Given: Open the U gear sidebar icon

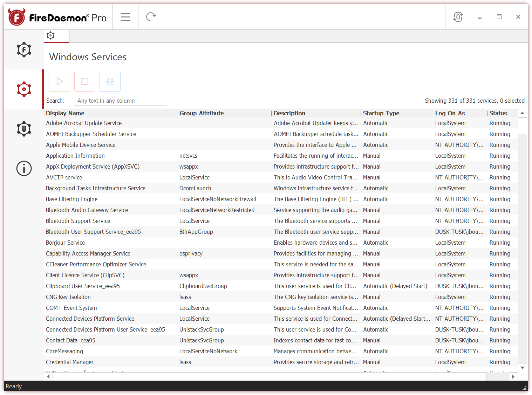Looking at the screenshot, I should (24, 129).
